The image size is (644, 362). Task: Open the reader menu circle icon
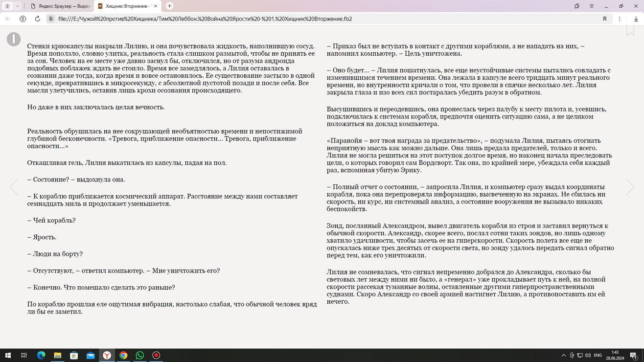tap(14, 39)
